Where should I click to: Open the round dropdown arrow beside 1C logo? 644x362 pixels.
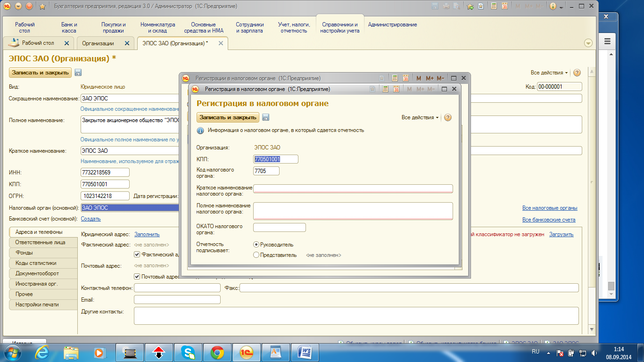(18, 6)
